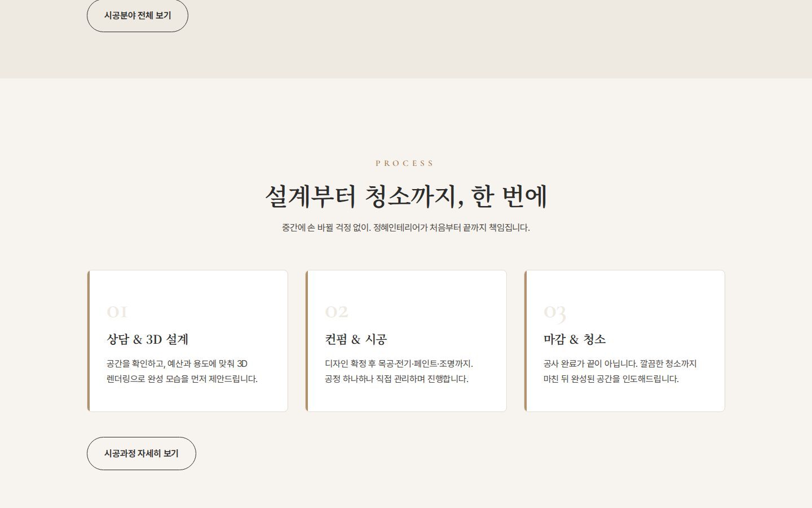Select the 상담 & 3D 설계 card title
Image resolution: width=812 pixels, height=508 pixels.
coord(148,339)
